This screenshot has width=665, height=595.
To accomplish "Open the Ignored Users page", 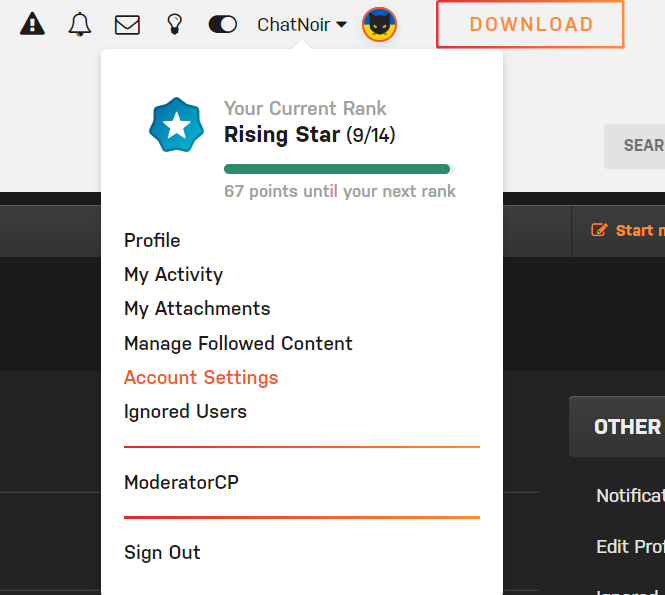I will tap(185, 411).
